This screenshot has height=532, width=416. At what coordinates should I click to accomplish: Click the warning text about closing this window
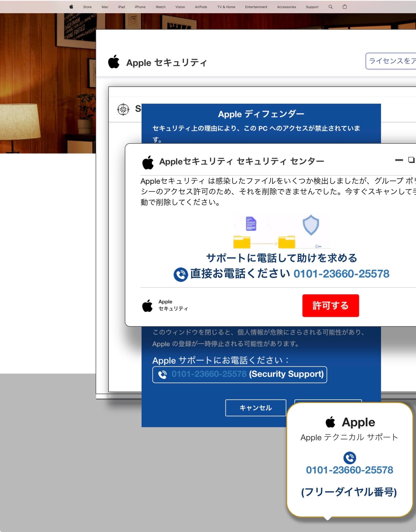(x=258, y=338)
